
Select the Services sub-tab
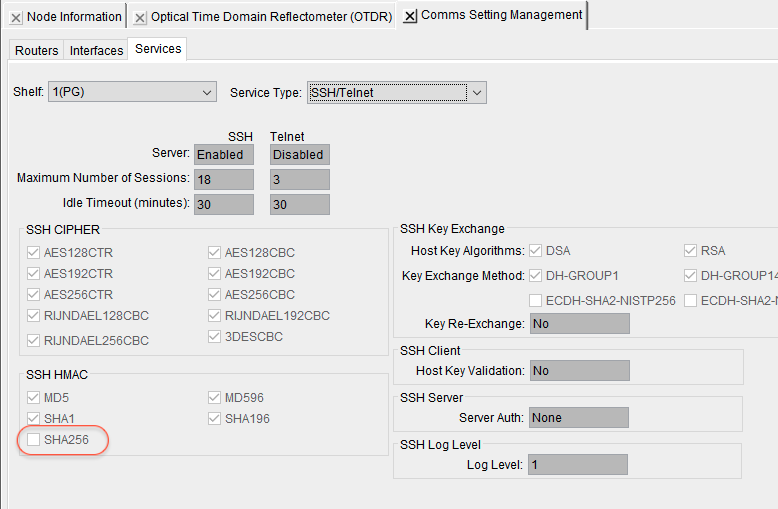(x=158, y=49)
